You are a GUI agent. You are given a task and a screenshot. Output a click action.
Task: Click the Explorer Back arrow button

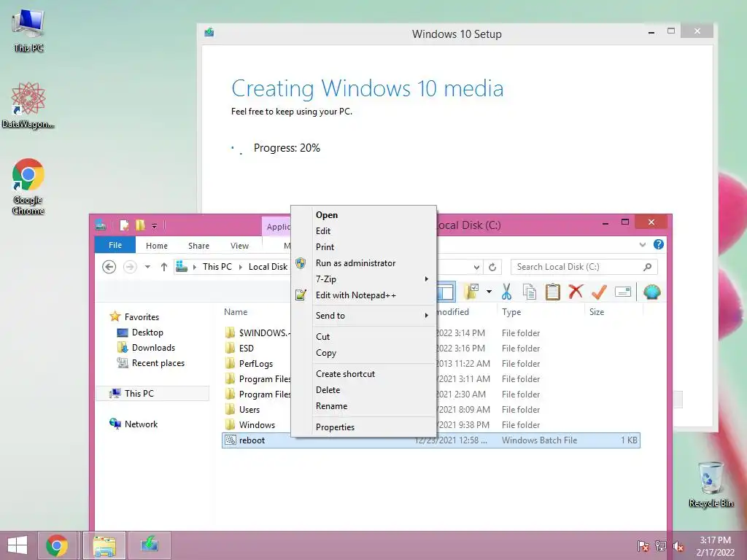109,267
